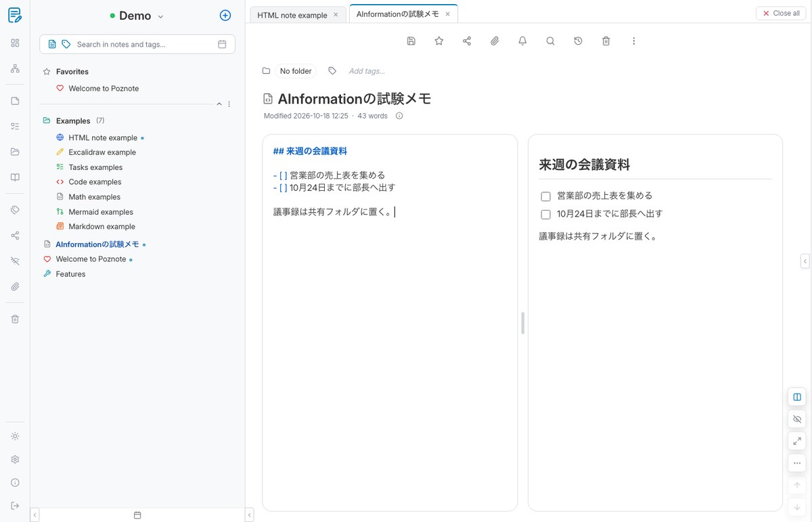
Task: Save the note with save icon
Action: tap(411, 41)
